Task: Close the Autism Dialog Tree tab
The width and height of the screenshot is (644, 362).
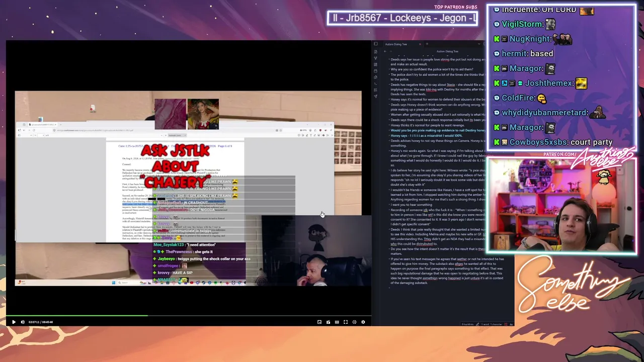Action: 421,44
